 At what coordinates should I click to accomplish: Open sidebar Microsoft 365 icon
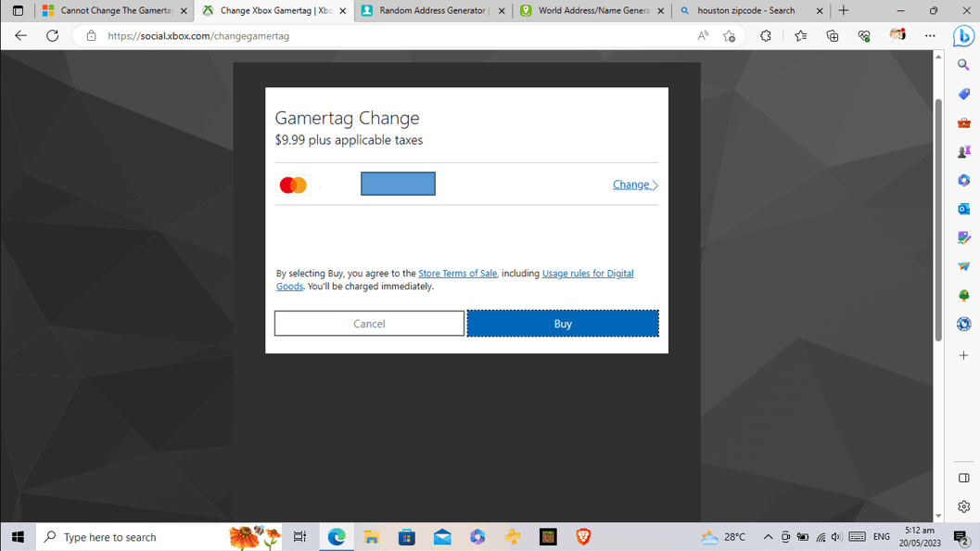963,180
